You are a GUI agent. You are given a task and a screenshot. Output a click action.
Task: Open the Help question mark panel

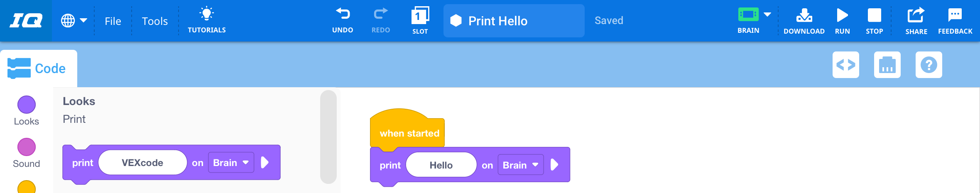click(929, 65)
